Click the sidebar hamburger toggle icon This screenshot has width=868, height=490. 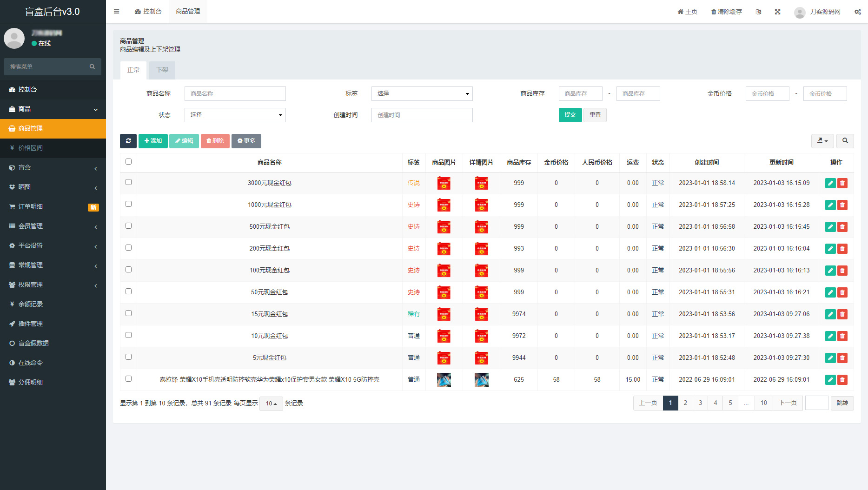(117, 12)
